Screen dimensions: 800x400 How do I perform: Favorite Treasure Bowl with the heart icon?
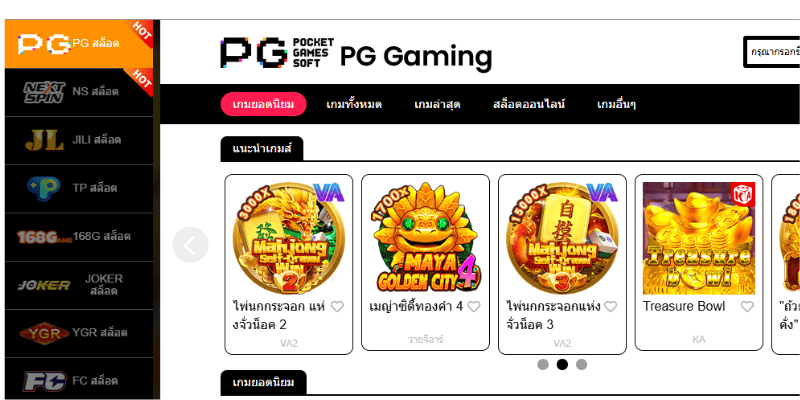pos(747,307)
